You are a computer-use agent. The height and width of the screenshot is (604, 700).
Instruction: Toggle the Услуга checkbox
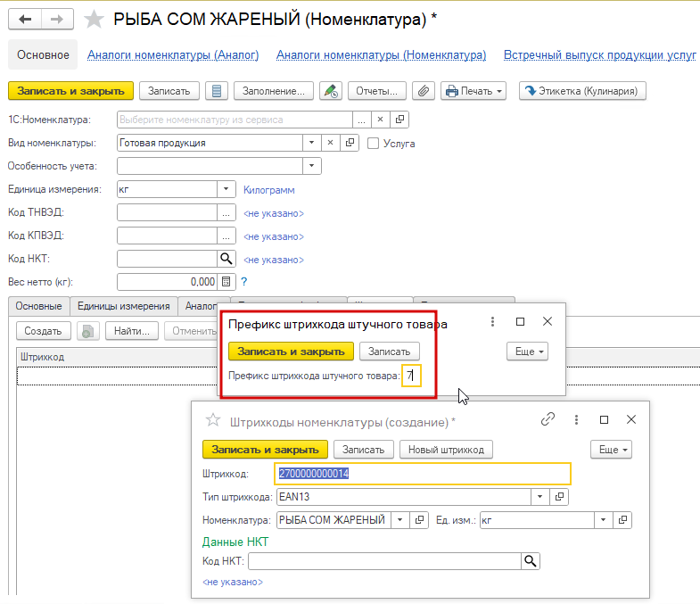click(x=373, y=144)
